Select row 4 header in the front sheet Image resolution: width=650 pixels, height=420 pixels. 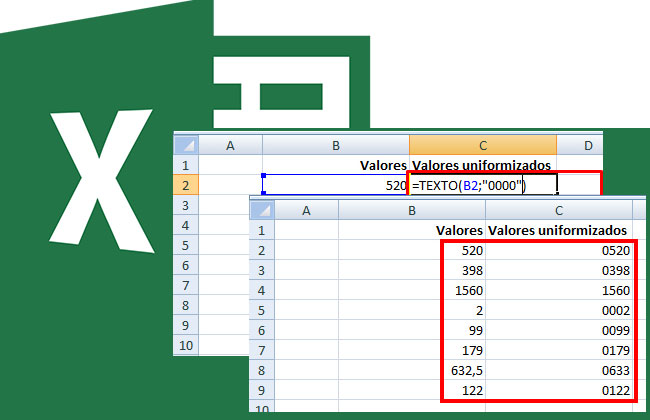click(x=262, y=290)
